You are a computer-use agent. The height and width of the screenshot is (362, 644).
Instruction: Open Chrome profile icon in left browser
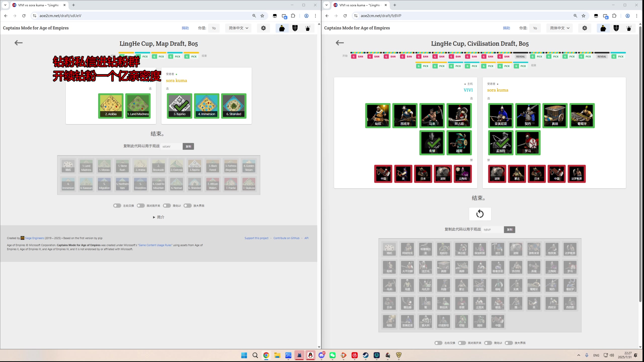(306, 16)
